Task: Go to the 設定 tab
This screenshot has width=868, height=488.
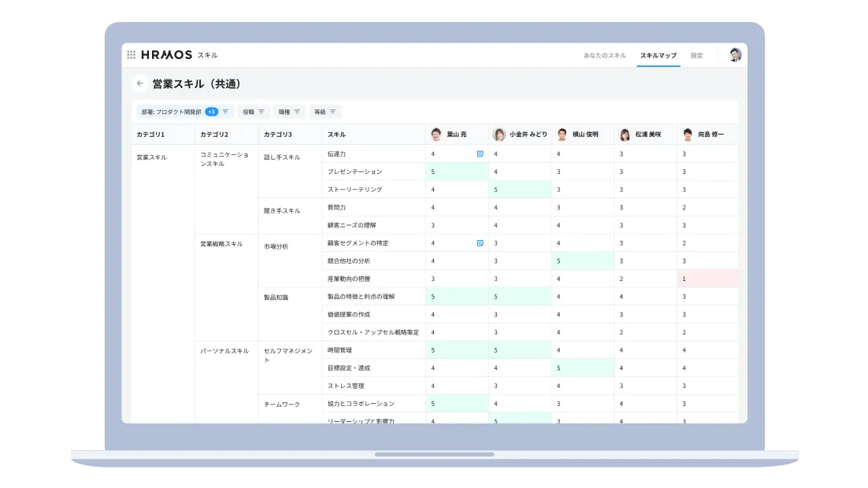Action: pos(696,56)
